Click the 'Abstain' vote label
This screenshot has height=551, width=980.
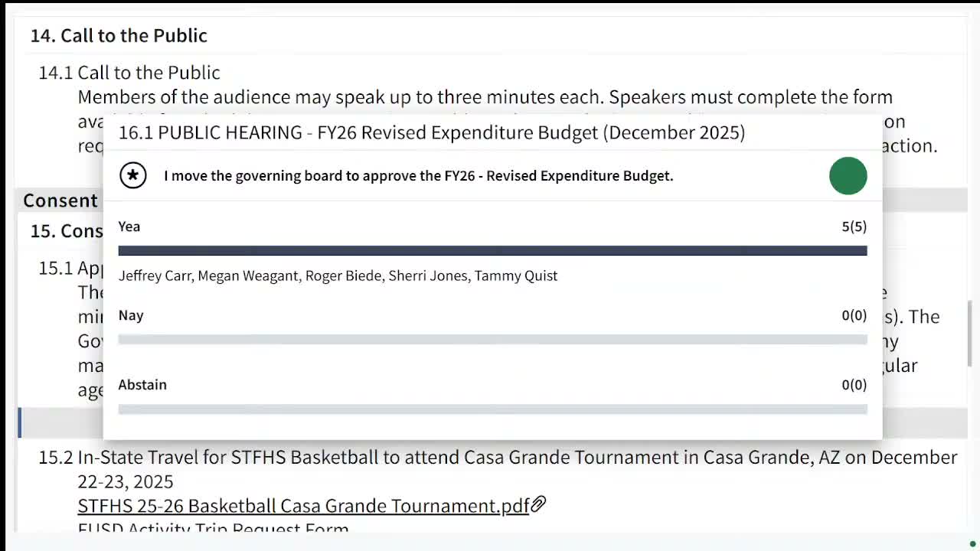coord(142,385)
